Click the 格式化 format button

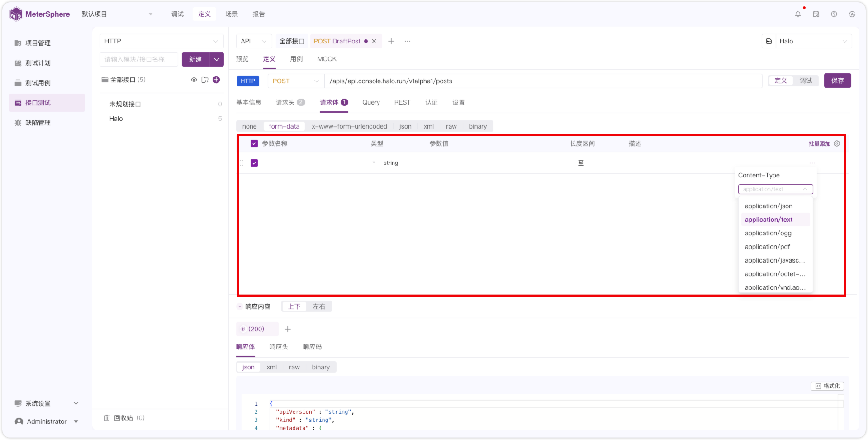827,386
